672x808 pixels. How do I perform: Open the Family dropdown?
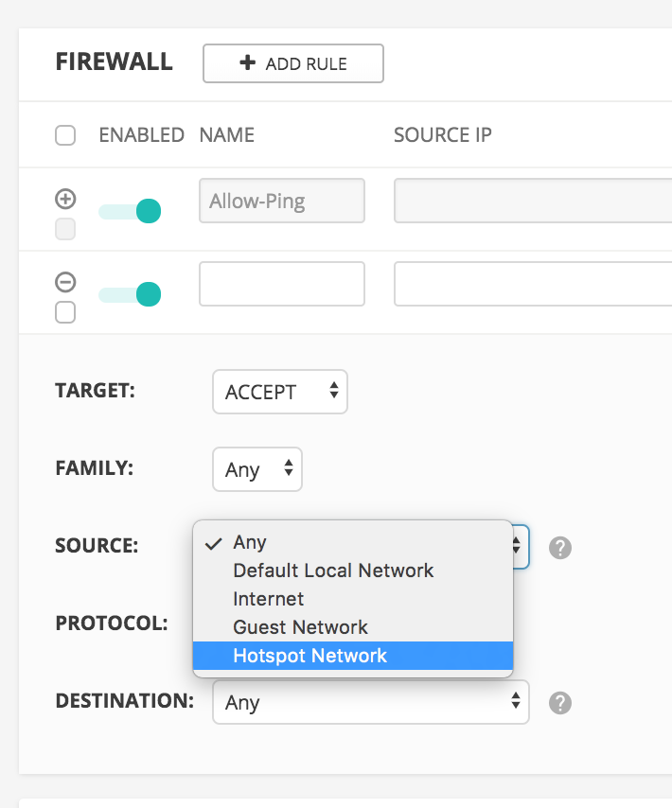[257, 469]
